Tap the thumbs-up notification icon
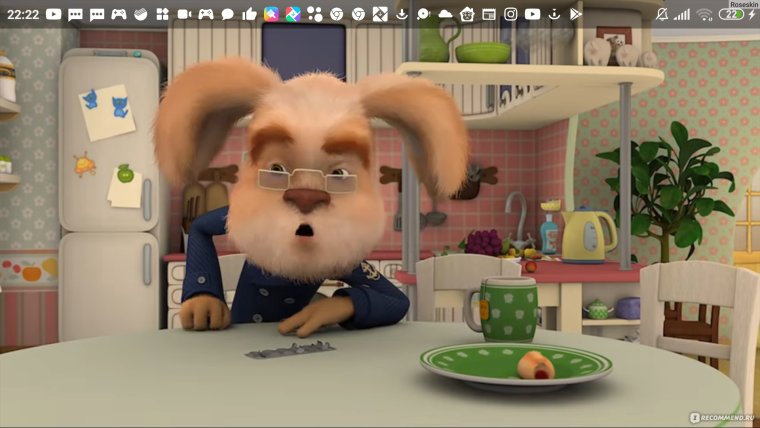The height and width of the screenshot is (428, 760). point(249,14)
